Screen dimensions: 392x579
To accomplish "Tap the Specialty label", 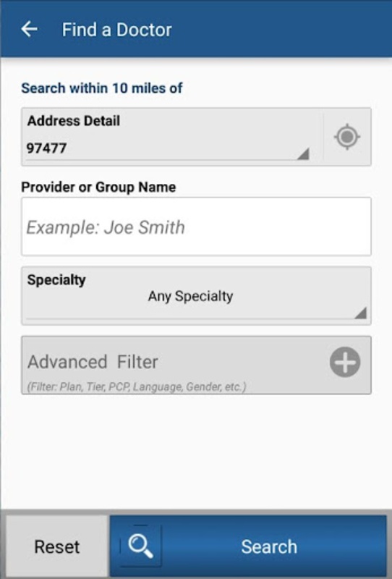I will coord(56,280).
